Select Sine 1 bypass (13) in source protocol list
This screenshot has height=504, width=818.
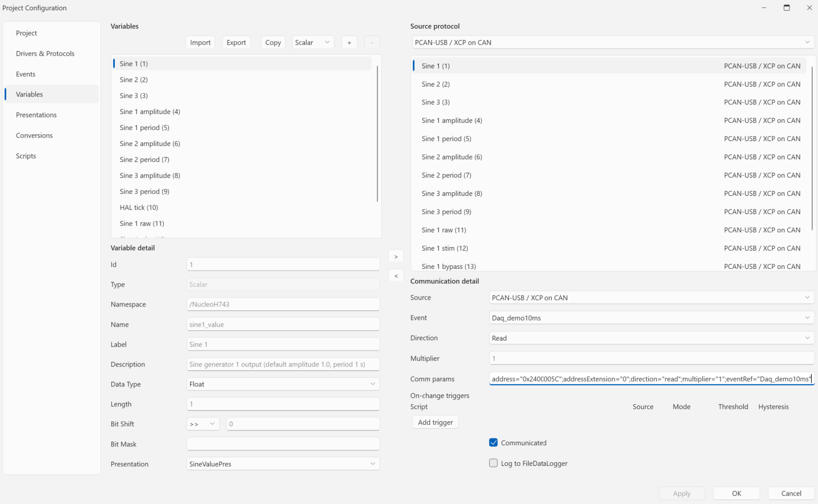[610, 266]
